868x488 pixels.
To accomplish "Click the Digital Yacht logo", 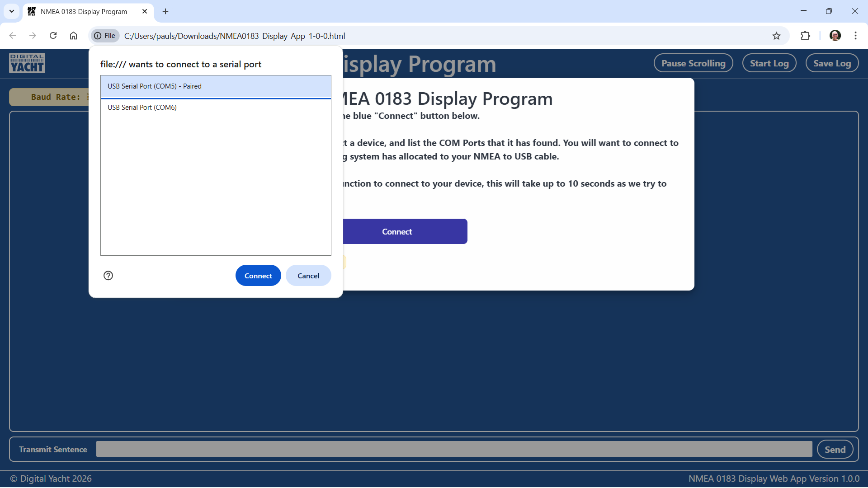I will click(27, 63).
